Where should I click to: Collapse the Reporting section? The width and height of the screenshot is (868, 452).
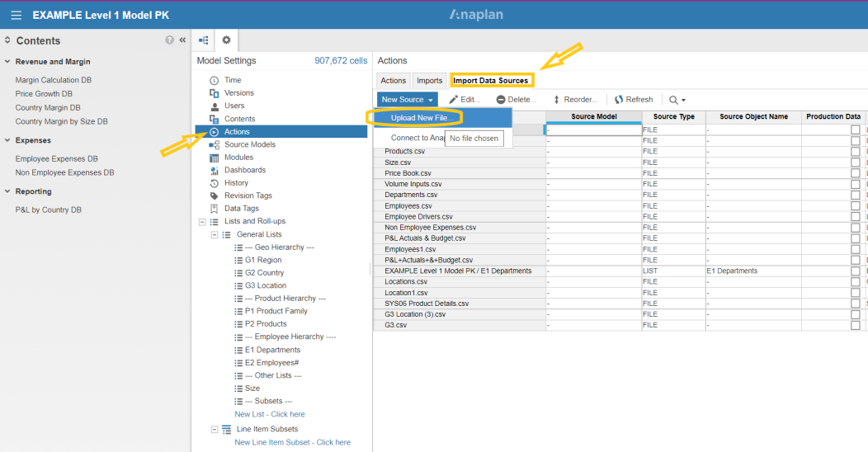pyautogui.click(x=7, y=191)
